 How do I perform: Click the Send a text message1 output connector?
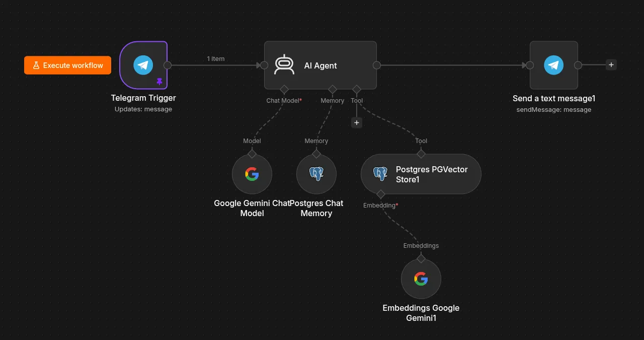pos(578,65)
